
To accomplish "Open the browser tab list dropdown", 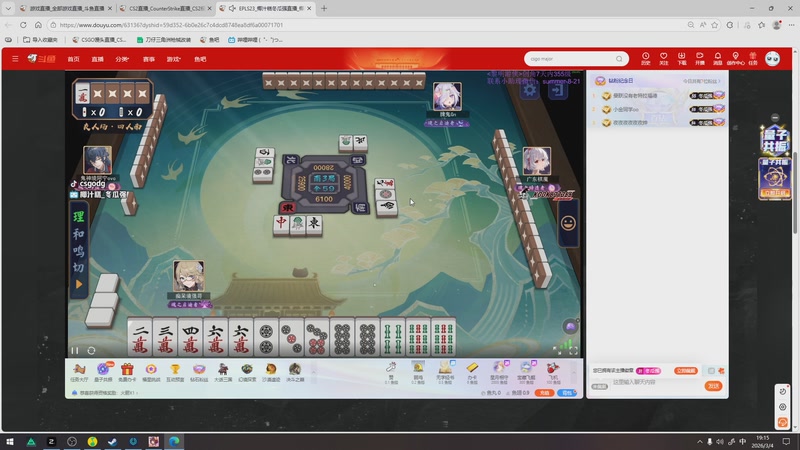I will (8, 8).
